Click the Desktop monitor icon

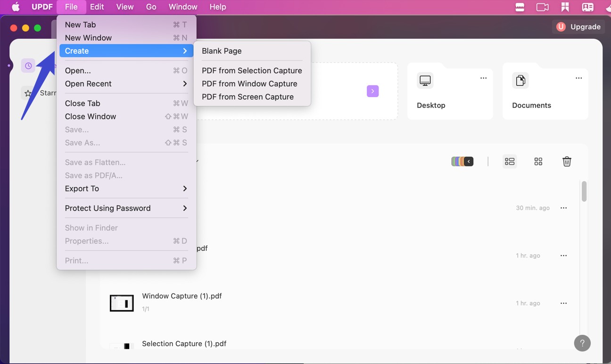point(425,81)
